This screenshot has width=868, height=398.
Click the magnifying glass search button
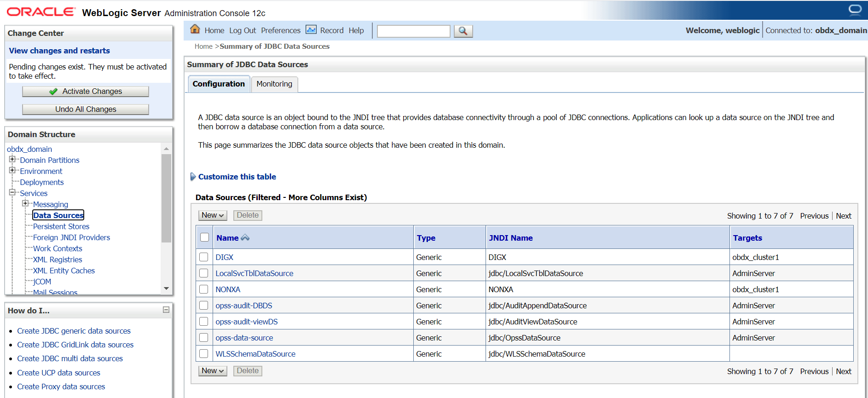pos(463,31)
